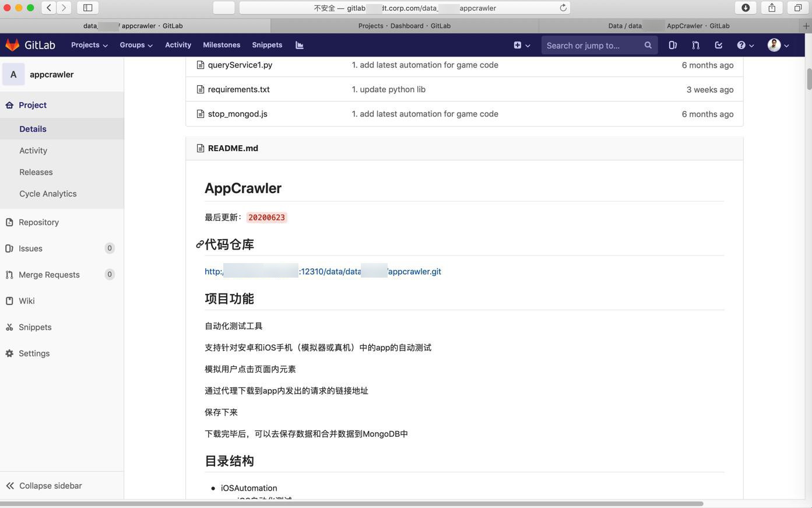Screen dimensions: 812x508
Task: Switch to the Data AppCrawler GitLab tab
Action: click(x=669, y=26)
